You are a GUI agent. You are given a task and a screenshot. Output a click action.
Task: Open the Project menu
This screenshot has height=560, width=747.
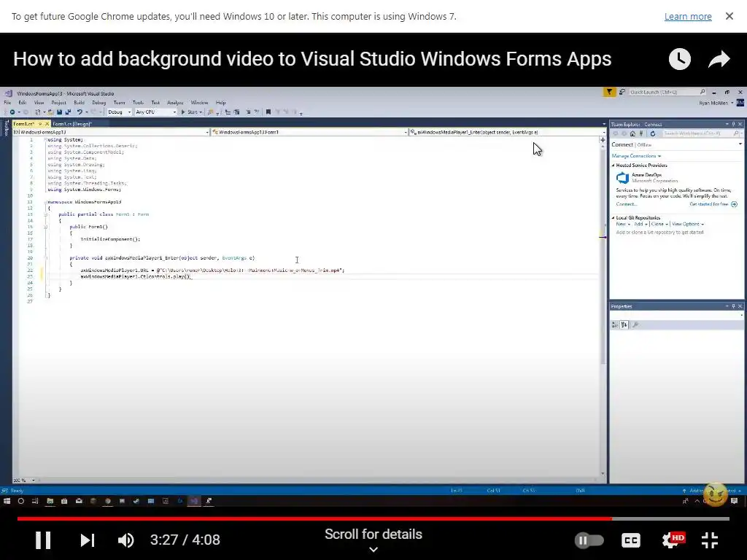tap(58, 102)
